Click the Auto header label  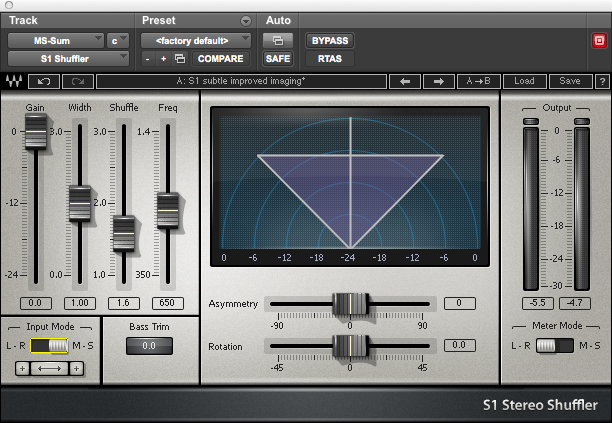[278, 20]
